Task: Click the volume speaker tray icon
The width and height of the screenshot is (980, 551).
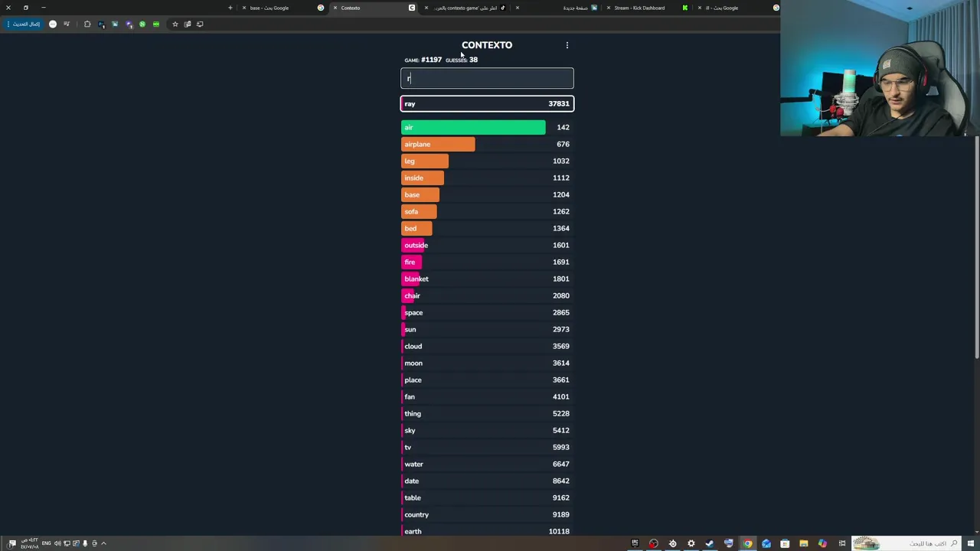Action: click(57, 543)
